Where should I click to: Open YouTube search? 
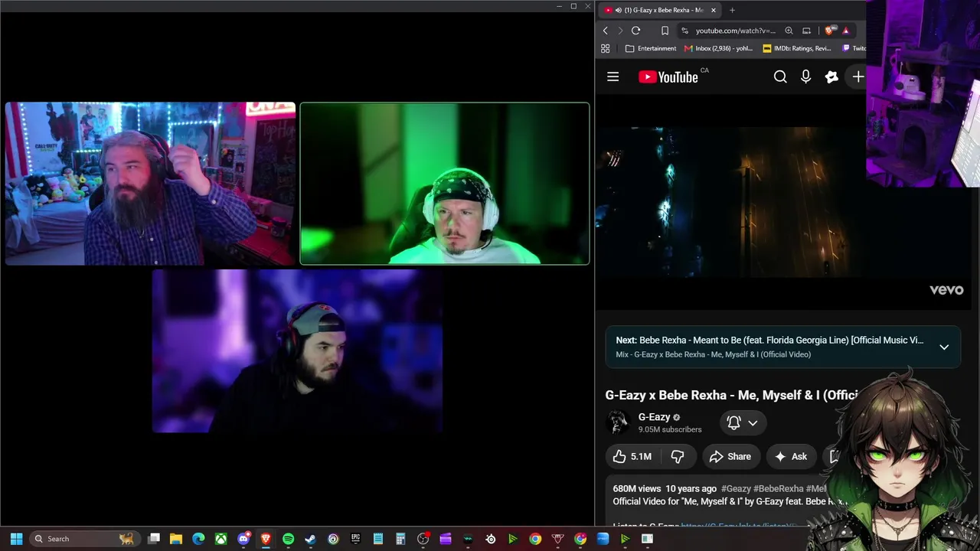[780, 77]
